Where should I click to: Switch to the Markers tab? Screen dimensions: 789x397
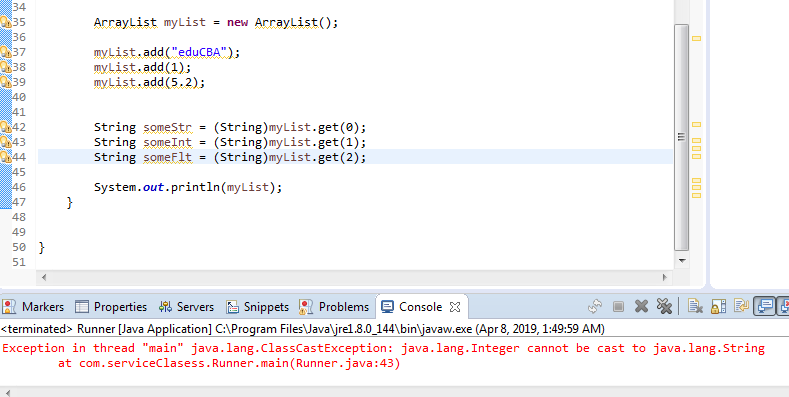[x=34, y=307]
